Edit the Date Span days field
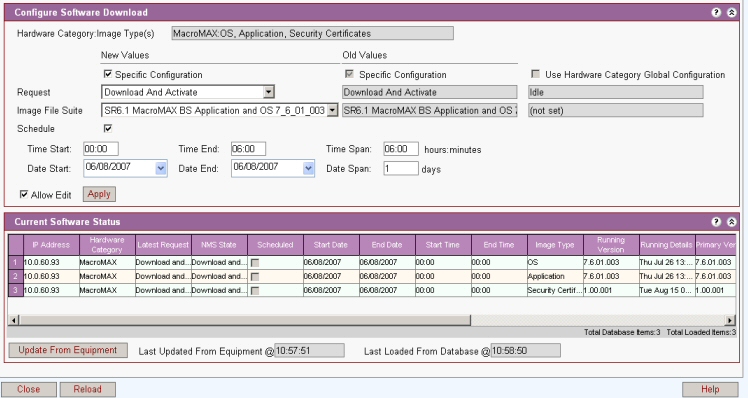The height and width of the screenshot is (398, 748). click(x=401, y=168)
